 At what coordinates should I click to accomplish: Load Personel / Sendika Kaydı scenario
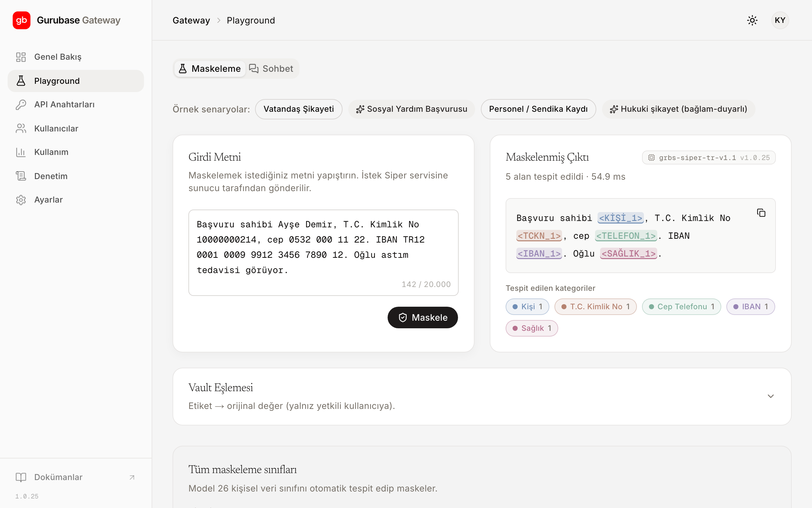(538, 109)
